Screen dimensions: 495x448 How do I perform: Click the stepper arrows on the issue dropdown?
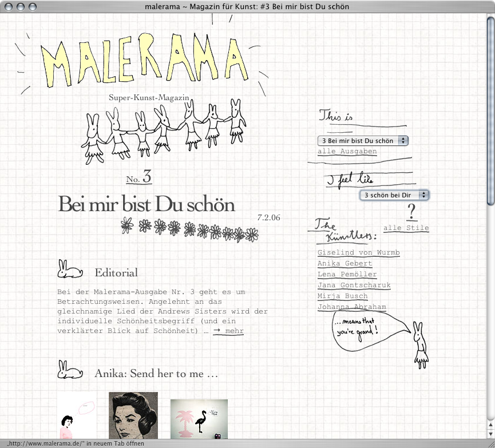403,140
